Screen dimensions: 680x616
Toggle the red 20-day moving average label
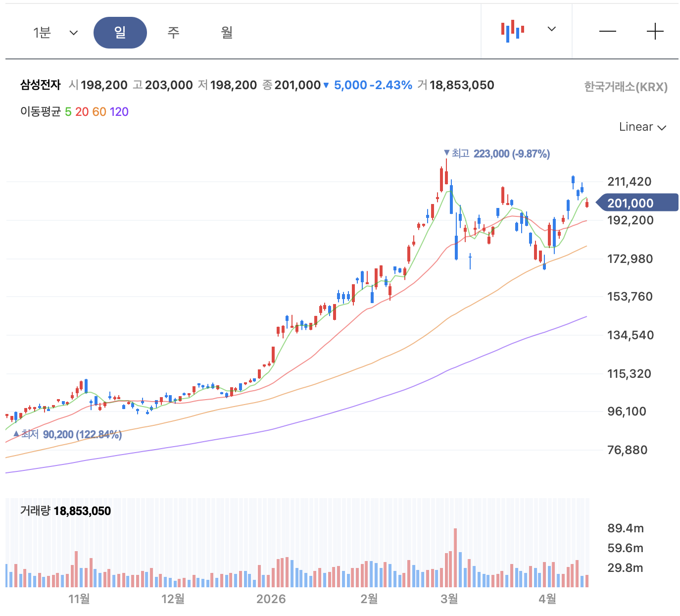coord(82,112)
